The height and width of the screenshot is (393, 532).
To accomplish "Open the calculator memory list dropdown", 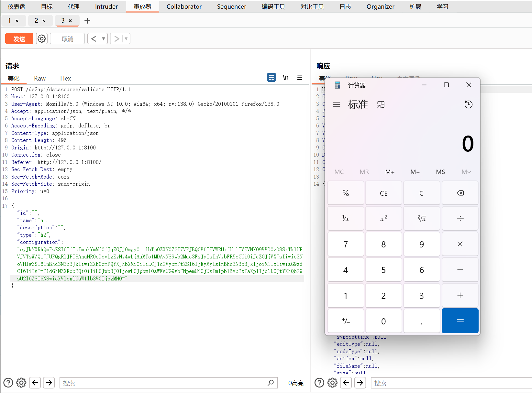I will [466, 172].
